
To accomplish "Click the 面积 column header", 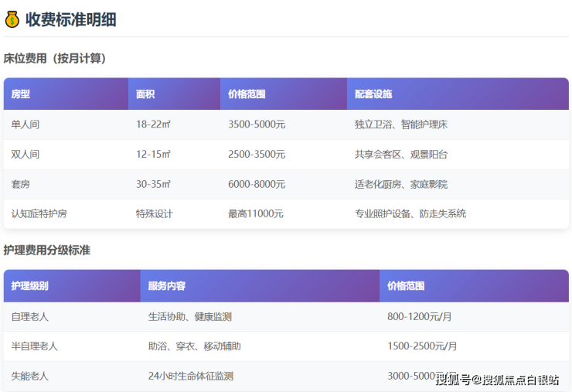I will (145, 94).
